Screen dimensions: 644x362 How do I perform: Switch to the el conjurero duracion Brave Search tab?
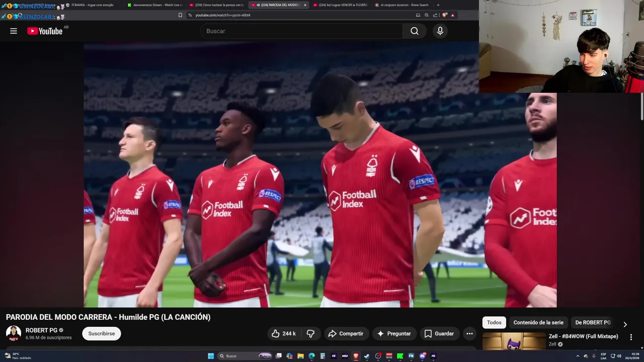click(x=403, y=5)
